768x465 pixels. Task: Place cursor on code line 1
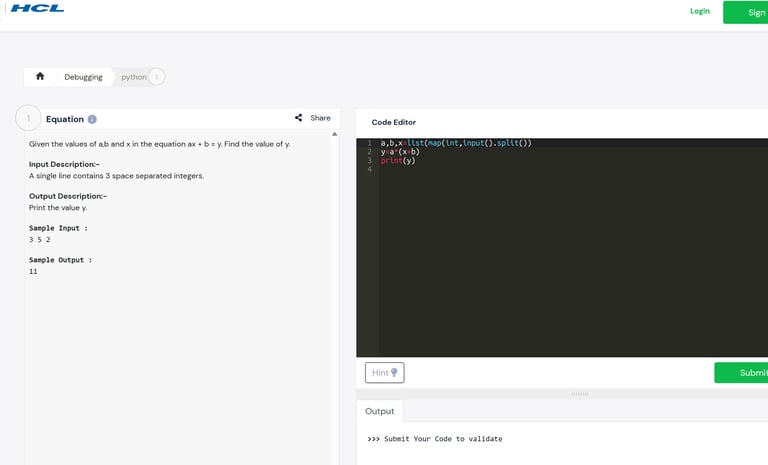(456, 143)
